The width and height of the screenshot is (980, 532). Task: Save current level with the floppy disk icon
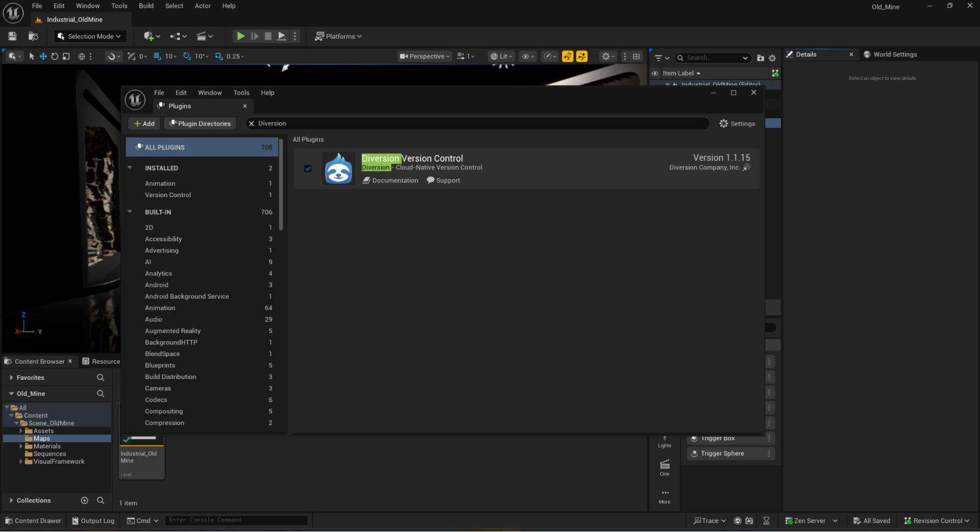(12, 36)
